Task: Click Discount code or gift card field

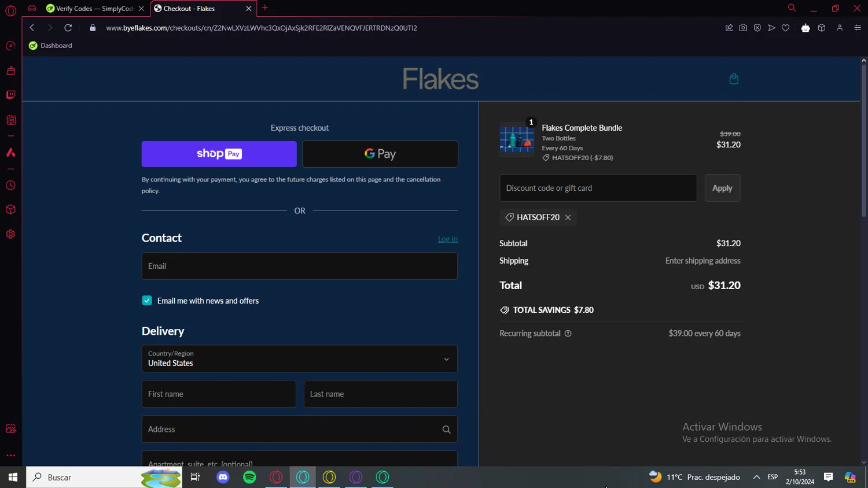Action: [598, 188]
